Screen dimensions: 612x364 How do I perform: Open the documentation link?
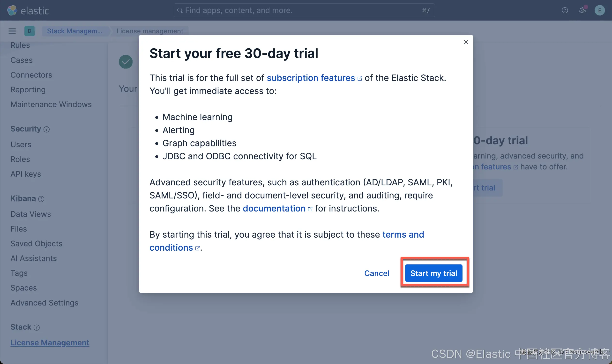point(274,209)
